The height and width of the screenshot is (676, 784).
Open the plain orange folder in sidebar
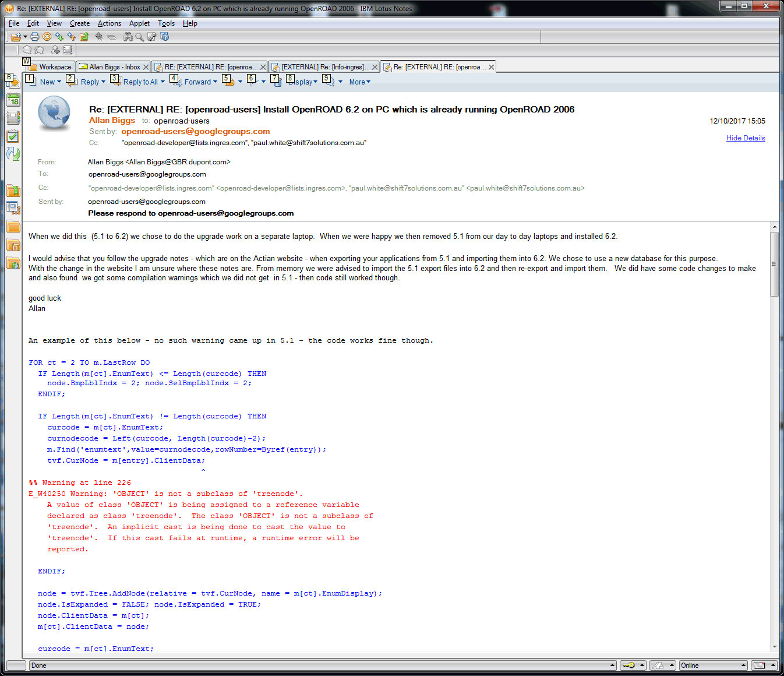point(13,227)
